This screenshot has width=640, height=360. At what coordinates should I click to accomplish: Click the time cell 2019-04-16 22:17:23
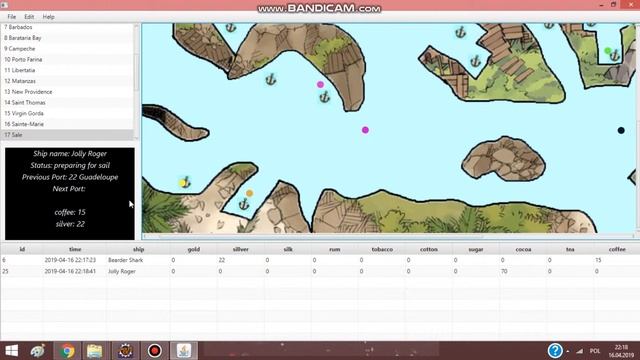[x=75, y=260]
